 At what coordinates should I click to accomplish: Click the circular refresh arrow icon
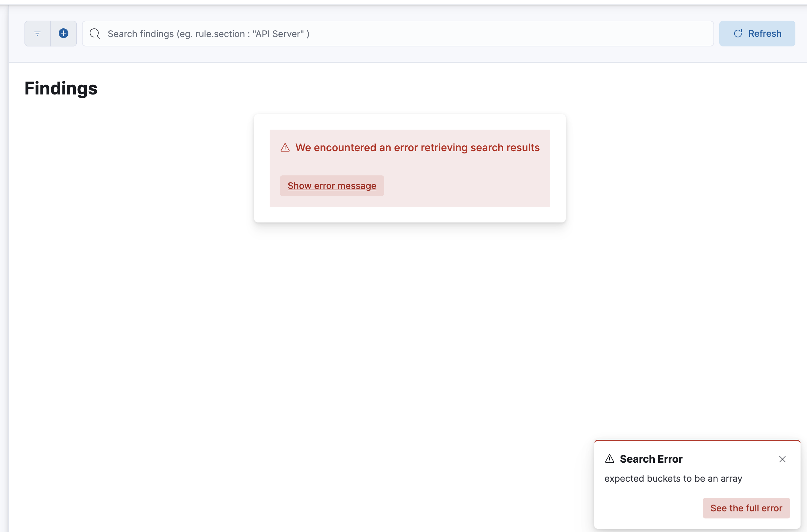tap(738, 33)
